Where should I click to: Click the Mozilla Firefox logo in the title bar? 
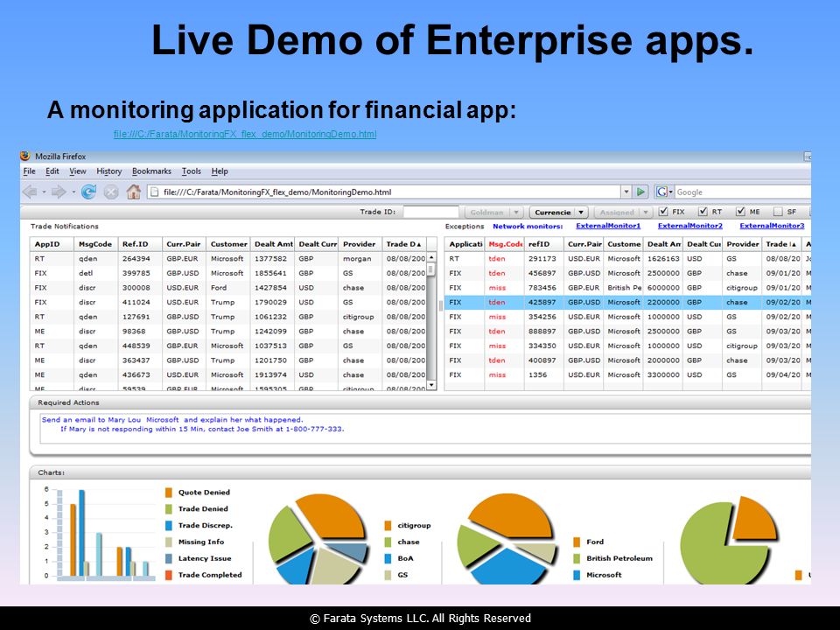tap(25, 156)
